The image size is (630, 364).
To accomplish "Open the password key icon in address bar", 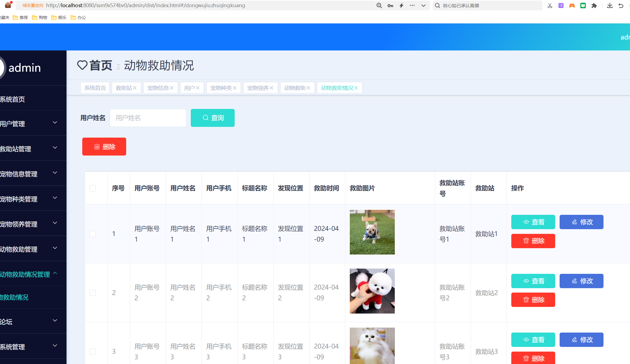I will (390, 5).
